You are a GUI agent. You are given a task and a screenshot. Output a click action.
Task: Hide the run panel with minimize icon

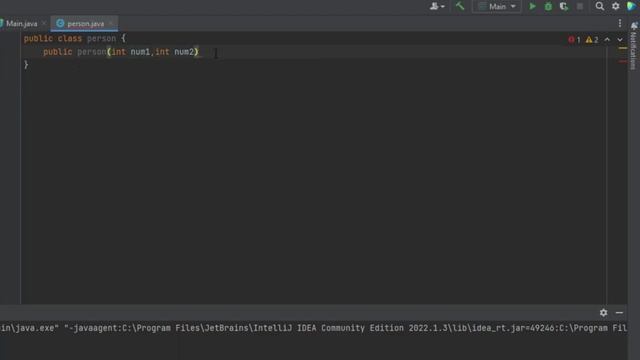619,313
